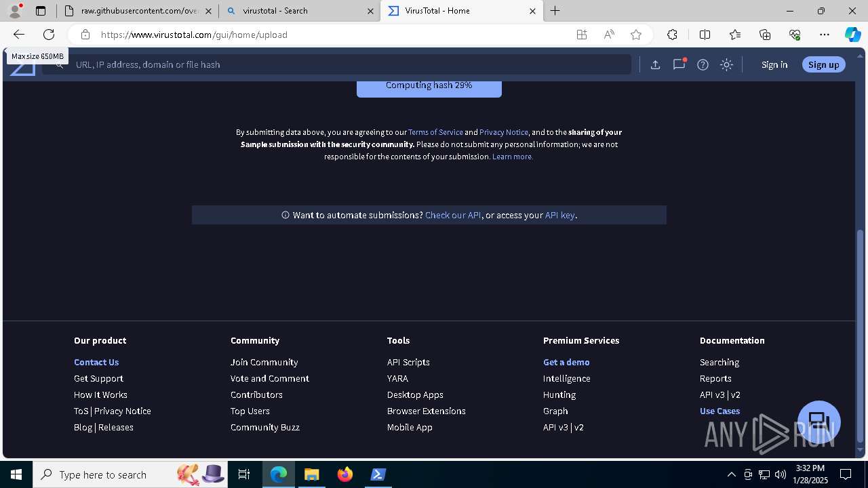Open Join Community link
Screen dimensions: 868x488
264,362
